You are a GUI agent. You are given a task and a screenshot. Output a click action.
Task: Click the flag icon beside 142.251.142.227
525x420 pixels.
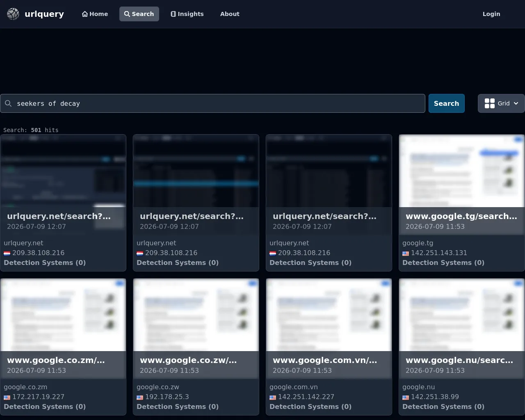click(x=273, y=397)
